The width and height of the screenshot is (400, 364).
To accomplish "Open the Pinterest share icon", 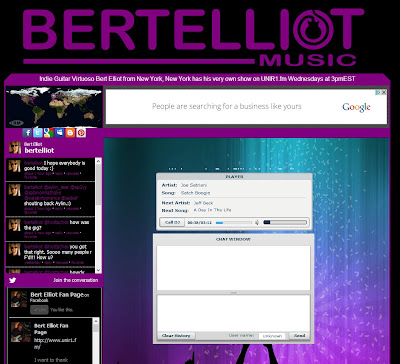I will pyautogui.click(x=81, y=133).
